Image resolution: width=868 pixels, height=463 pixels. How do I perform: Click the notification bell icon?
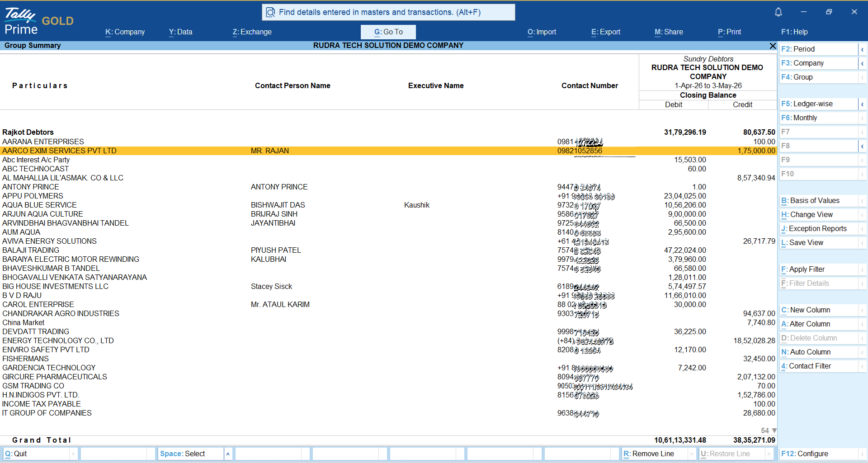pyautogui.click(x=778, y=12)
